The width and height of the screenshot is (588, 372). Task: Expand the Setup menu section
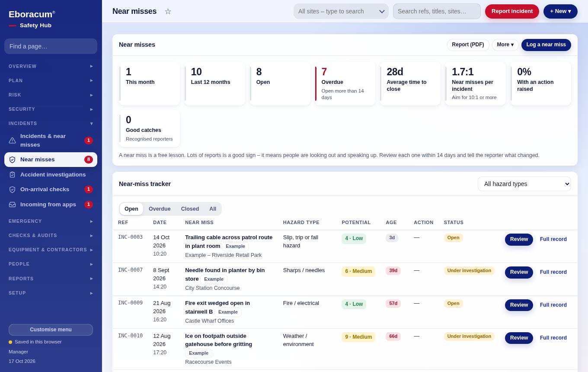coord(51,293)
